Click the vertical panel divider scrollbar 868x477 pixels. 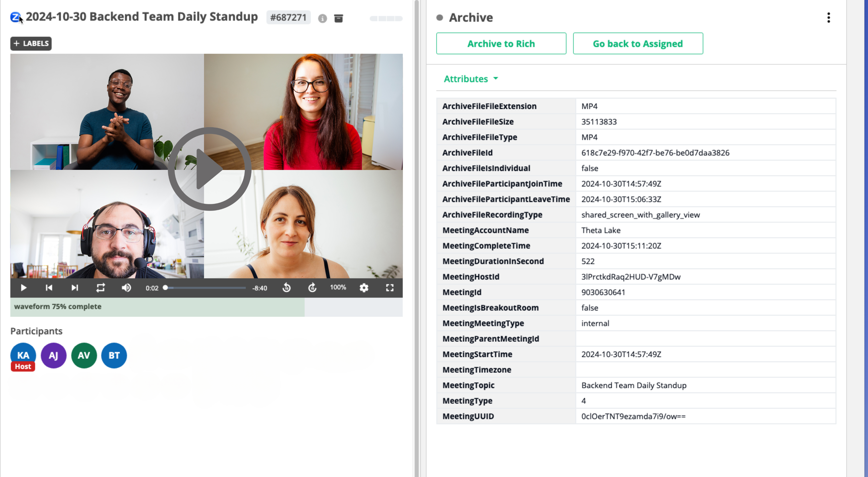(x=417, y=239)
